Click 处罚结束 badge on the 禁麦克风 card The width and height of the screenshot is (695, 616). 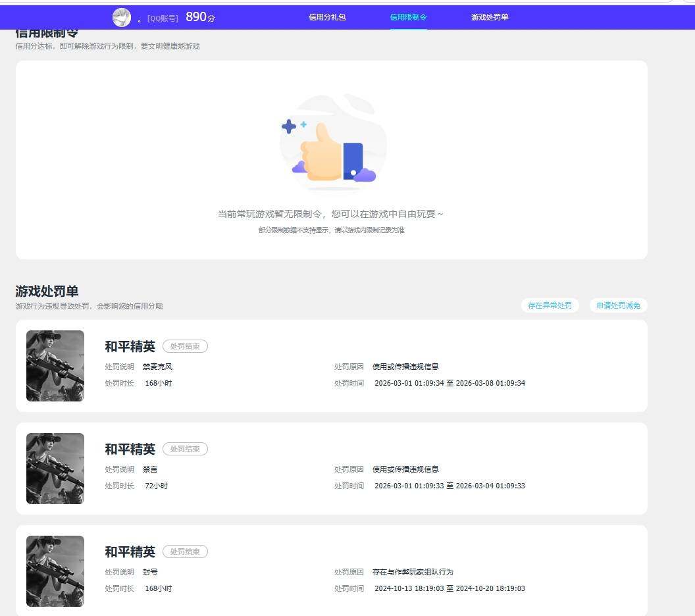tap(186, 346)
